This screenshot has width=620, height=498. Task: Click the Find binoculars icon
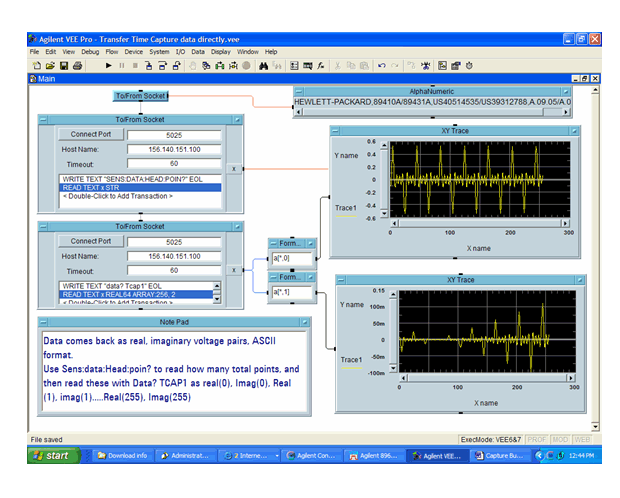[x=265, y=65]
